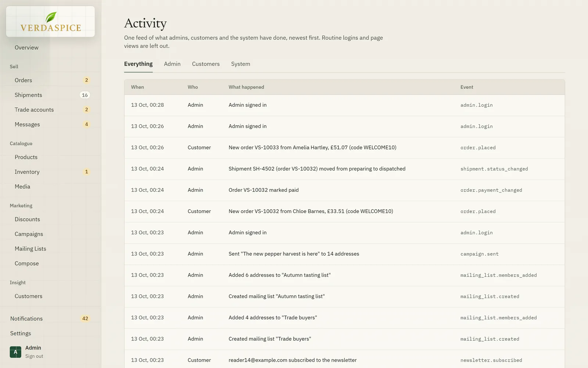The image size is (588, 368).
Task: Click the Chloe Barnes new order entry
Action: coord(344,212)
